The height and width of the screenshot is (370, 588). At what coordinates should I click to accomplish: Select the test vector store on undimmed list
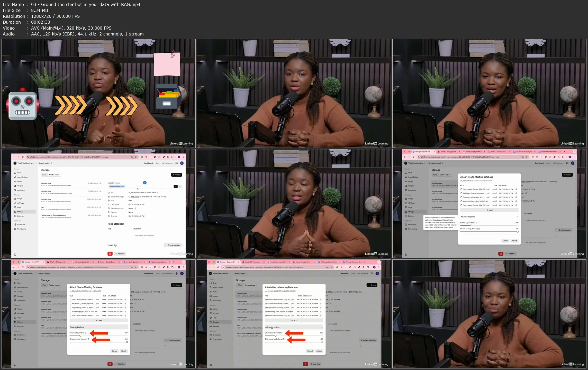[43, 207]
